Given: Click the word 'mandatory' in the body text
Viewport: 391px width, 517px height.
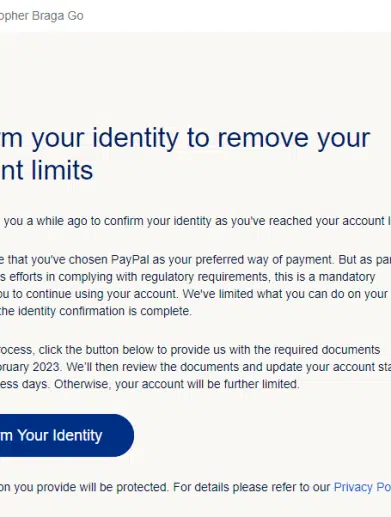Looking at the screenshot, I should point(347,277).
